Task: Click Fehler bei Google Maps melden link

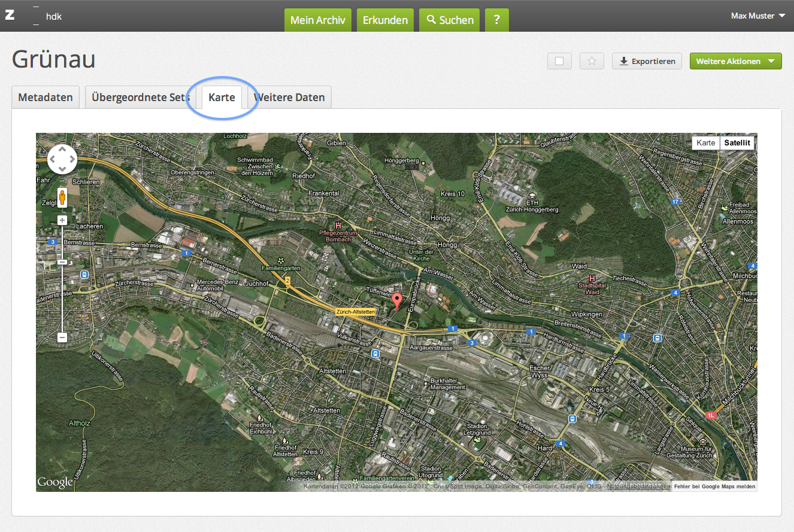Action: coord(714,487)
